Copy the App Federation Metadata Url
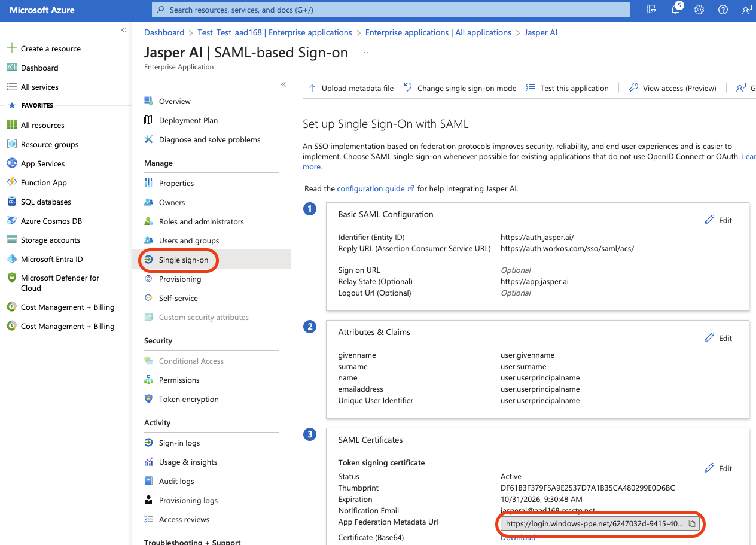The height and width of the screenshot is (545, 756). [x=691, y=524]
